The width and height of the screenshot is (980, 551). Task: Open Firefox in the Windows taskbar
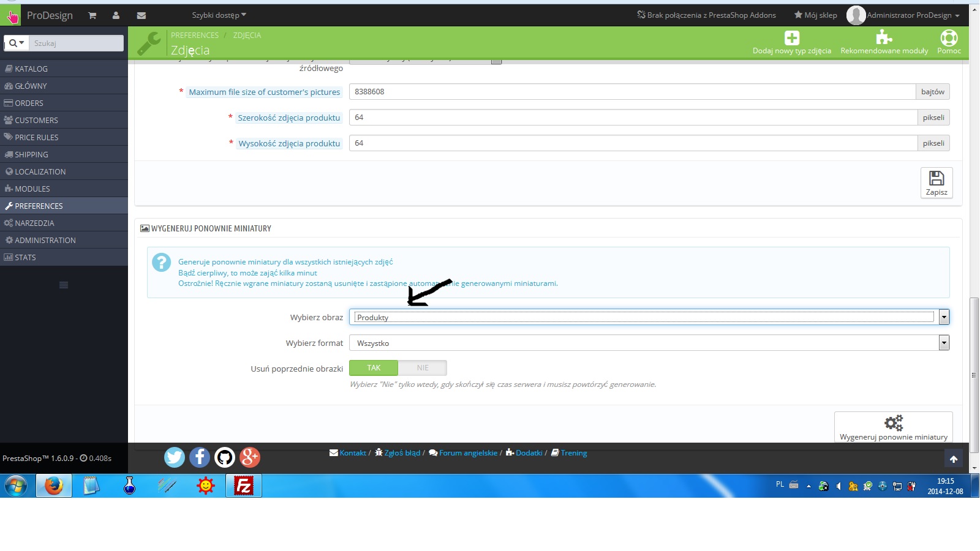tap(54, 486)
